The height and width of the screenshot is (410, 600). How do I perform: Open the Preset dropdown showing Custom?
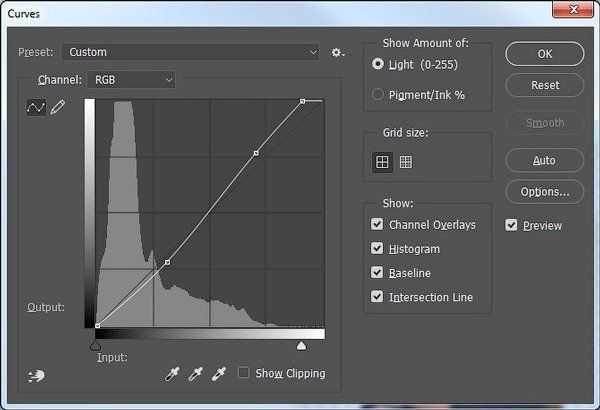click(190, 52)
